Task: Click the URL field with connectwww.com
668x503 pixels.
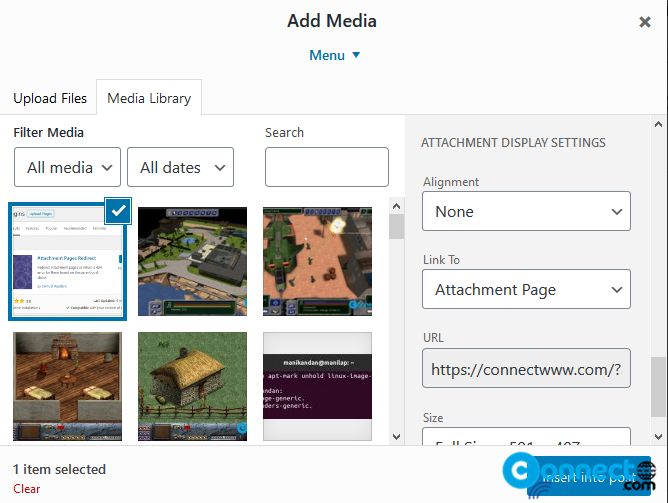Action: pyautogui.click(x=526, y=368)
